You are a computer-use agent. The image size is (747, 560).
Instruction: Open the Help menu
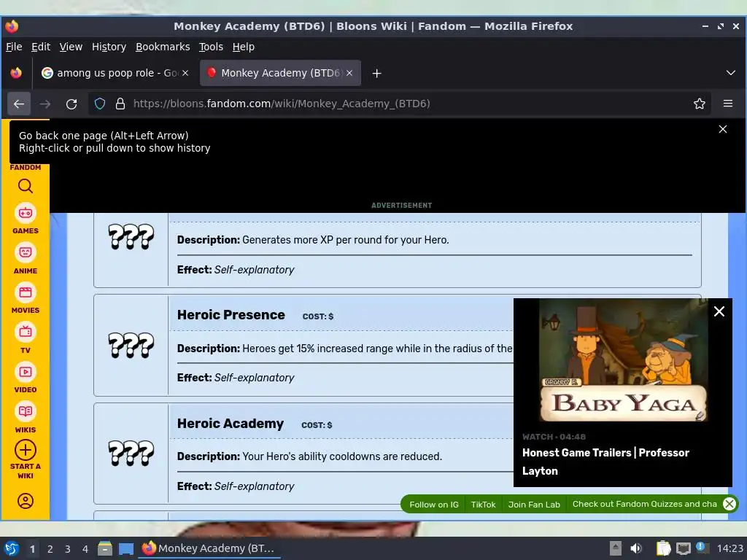pos(243,47)
